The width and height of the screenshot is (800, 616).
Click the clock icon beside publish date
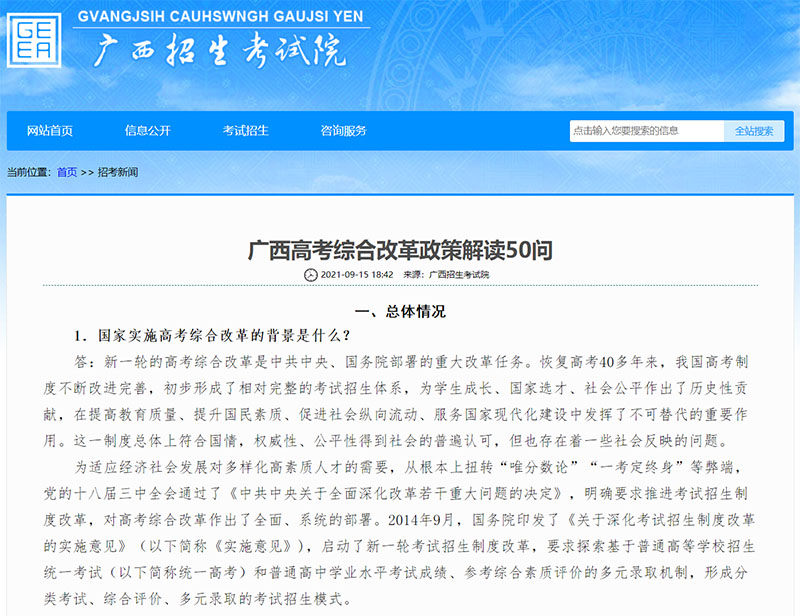pyautogui.click(x=310, y=274)
